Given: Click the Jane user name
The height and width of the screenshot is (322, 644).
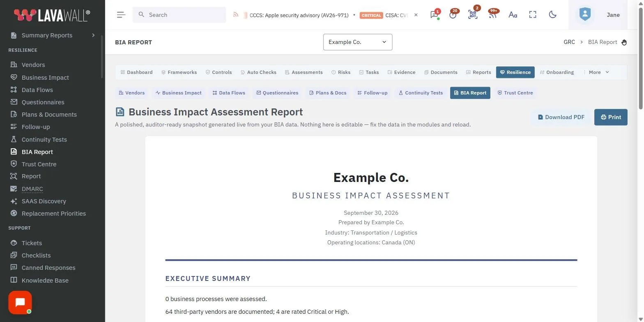Looking at the screenshot, I should [613, 15].
